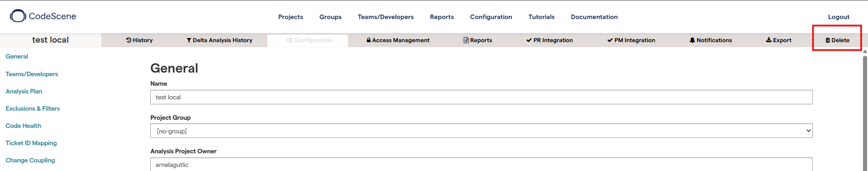Viewport: 868px width, 171px height.
Task: Open Exclusions & Filters settings
Action: coord(33,108)
